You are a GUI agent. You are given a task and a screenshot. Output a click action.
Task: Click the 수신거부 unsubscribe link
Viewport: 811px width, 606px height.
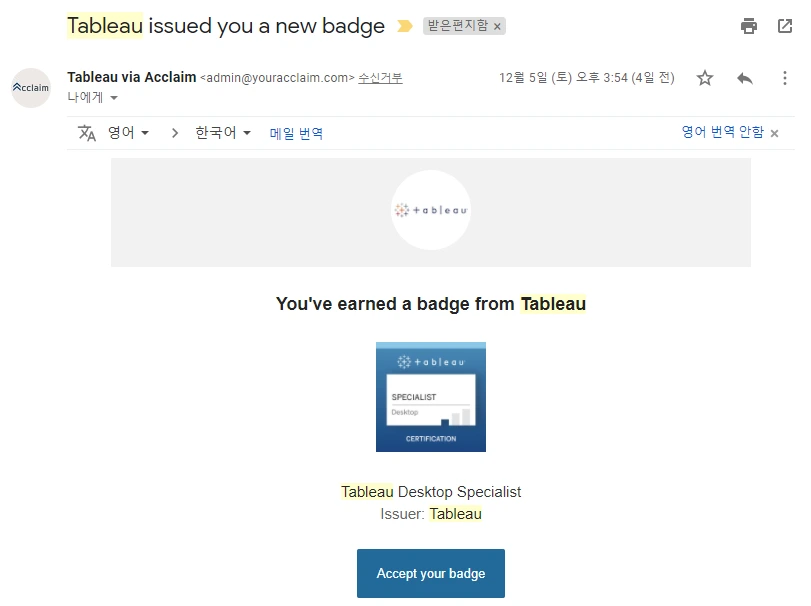pos(380,78)
